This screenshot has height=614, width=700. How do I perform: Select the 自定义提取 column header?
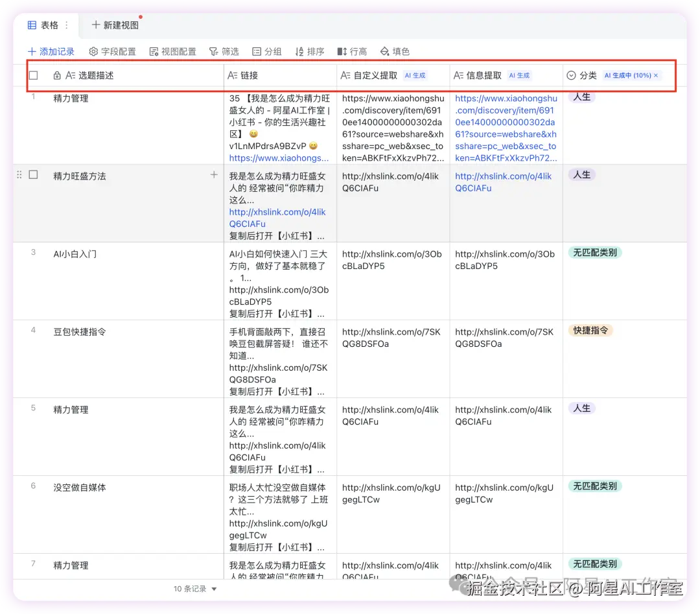pos(393,75)
